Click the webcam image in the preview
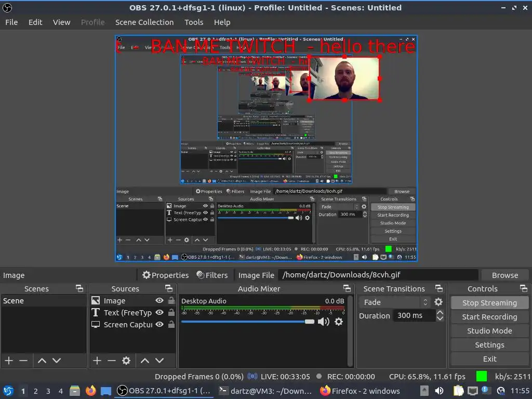 (x=345, y=78)
